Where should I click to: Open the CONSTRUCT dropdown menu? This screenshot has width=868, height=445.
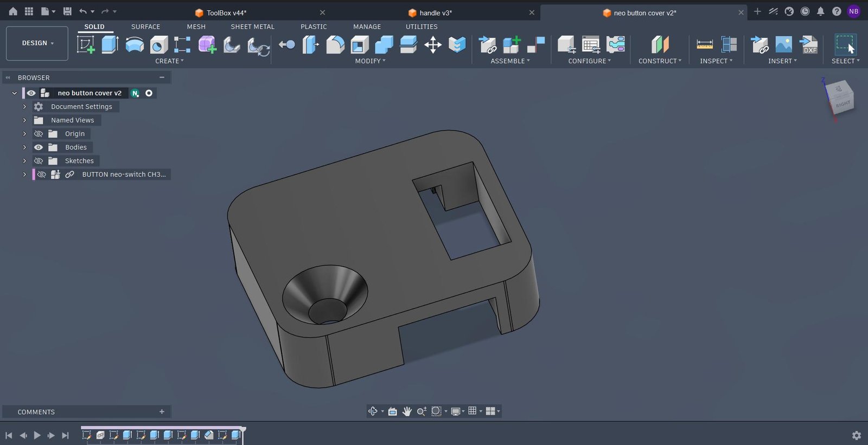tap(660, 61)
